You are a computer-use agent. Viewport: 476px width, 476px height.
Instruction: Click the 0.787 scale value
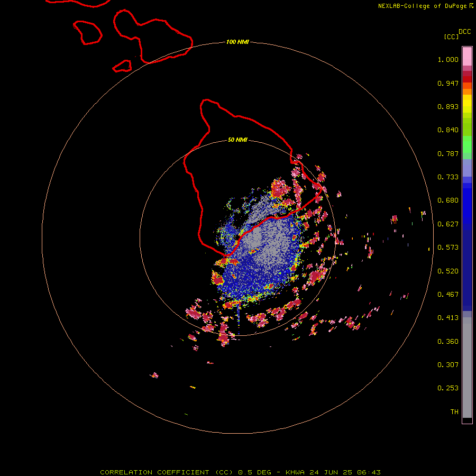pos(448,153)
